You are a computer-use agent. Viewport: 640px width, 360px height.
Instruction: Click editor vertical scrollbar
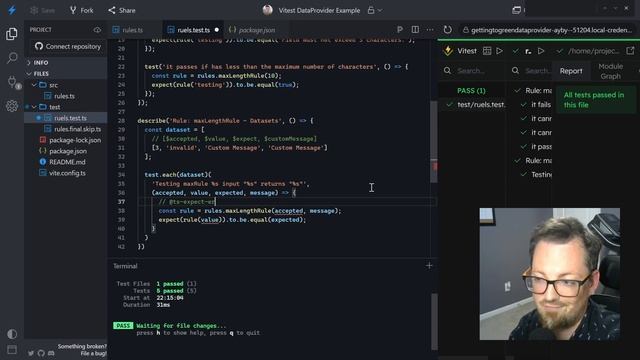[x=434, y=141]
